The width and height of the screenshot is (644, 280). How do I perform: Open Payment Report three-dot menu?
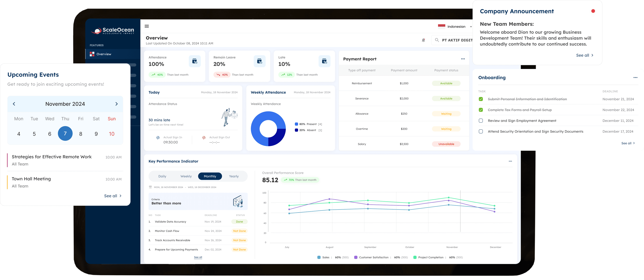pos(463,59)
